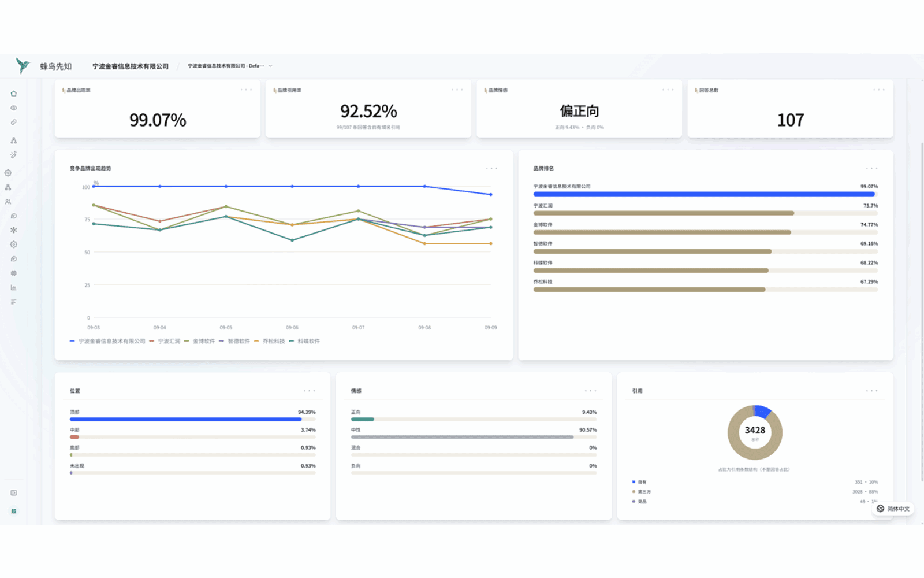Open the 引用 panel options menu
Image resolution: width=924 pixels, height=578 pixels.
[872, 391]
